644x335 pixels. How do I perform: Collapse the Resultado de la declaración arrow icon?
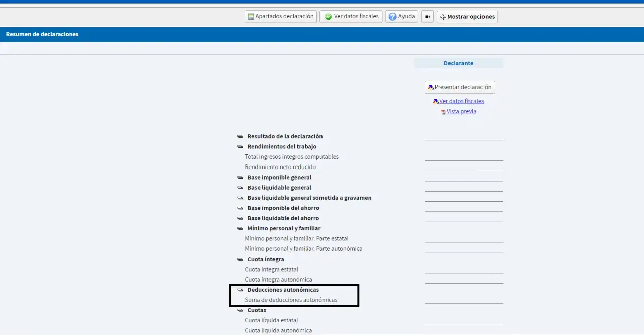tap(240, 137)
